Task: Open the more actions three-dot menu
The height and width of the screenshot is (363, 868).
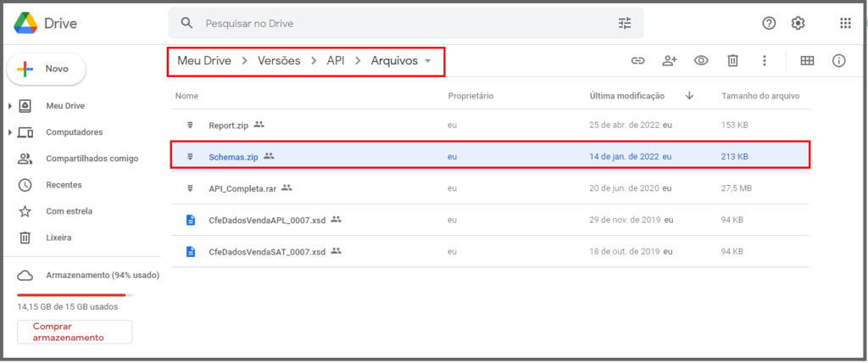Action: tap(764, 60)
